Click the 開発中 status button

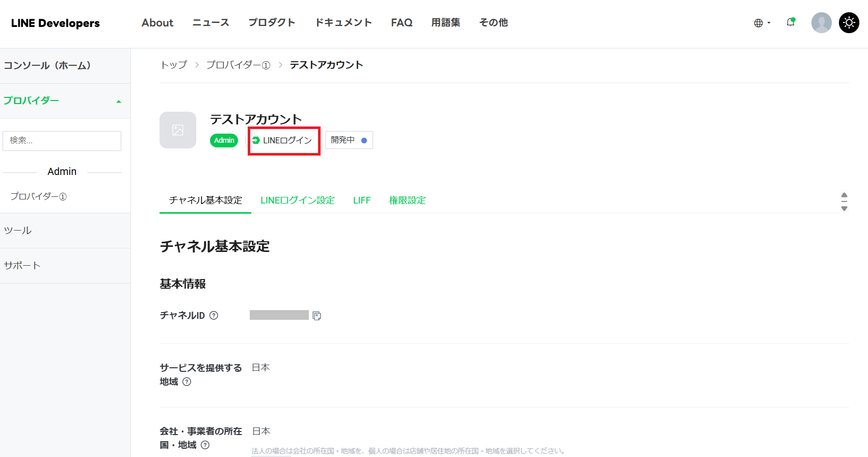point(349,140)
